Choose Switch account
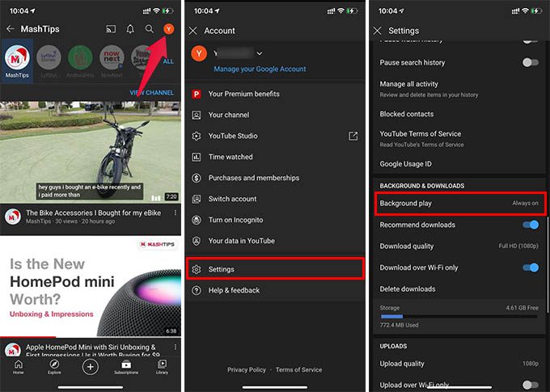This screenshot has height=392, width=550. 275,199
